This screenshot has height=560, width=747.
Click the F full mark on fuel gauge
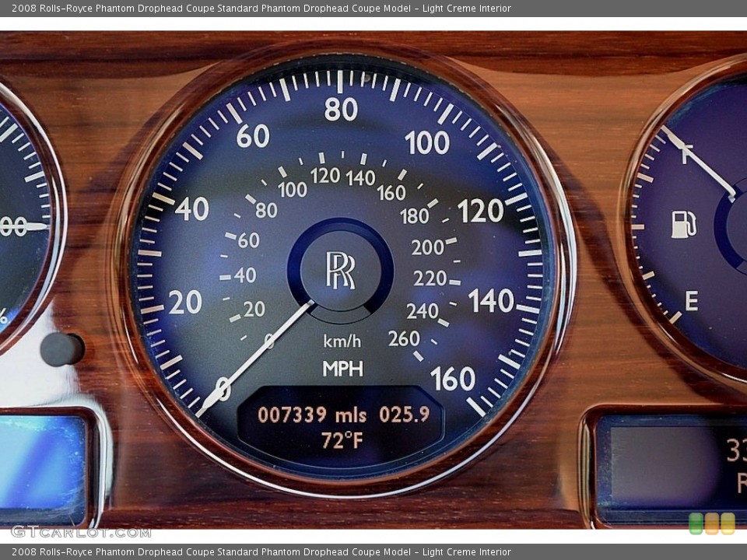tap(686, 154)
